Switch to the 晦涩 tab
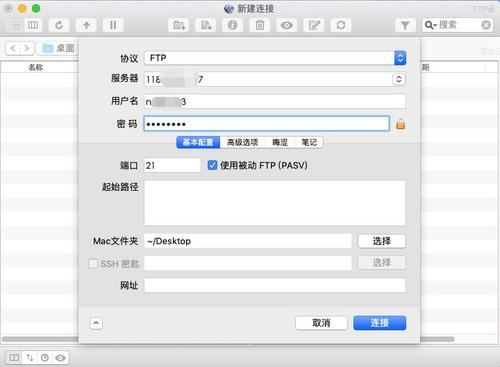 tap(280, 142)
